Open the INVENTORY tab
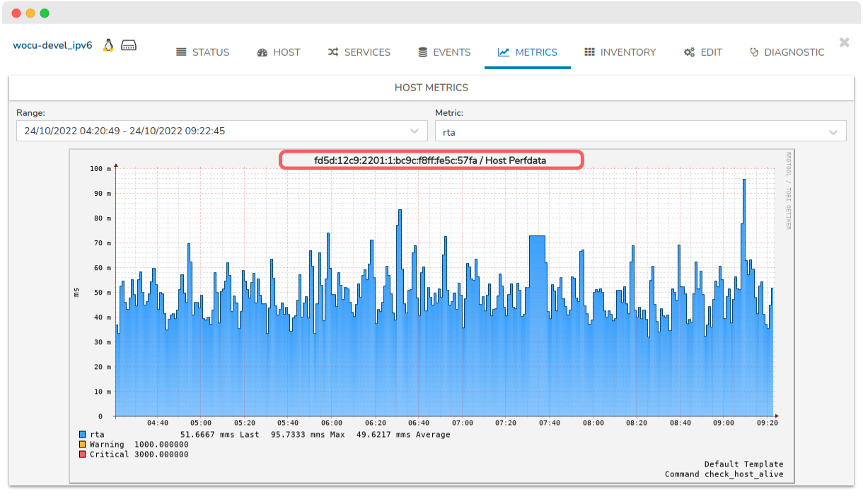 pos(620,52)
